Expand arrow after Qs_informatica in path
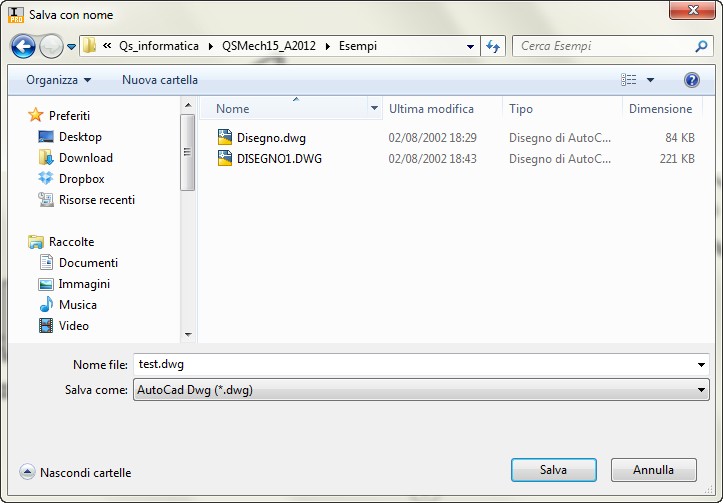 [211, 46]
